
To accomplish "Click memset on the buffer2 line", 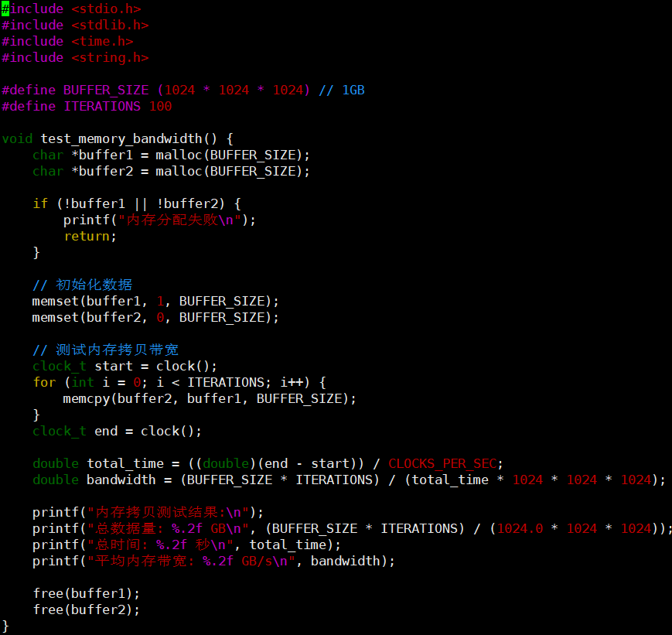I will tap(55, 318).
